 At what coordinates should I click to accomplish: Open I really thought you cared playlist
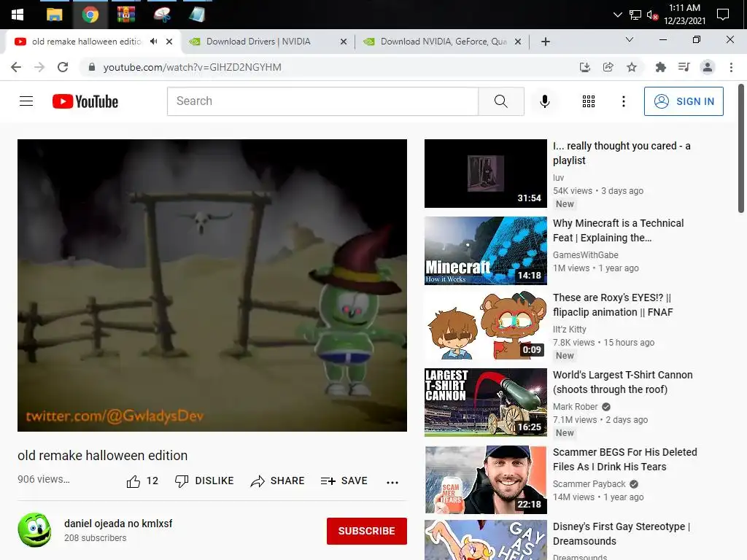pos(622,153)
